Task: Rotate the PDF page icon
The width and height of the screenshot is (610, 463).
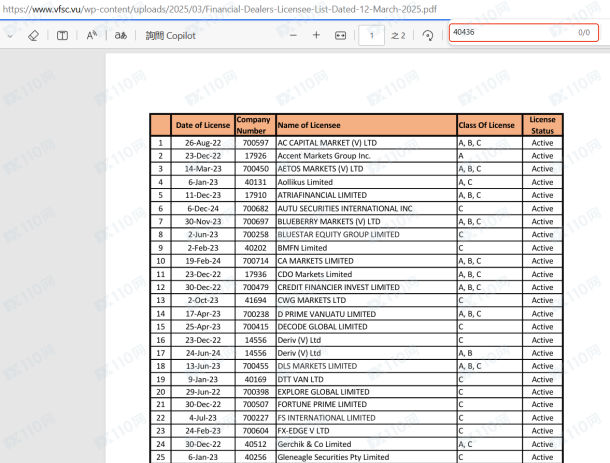Action: [428, 36]
